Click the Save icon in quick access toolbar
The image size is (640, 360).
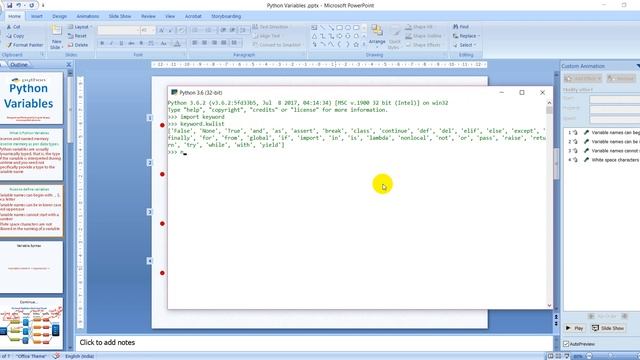point(9,5)
